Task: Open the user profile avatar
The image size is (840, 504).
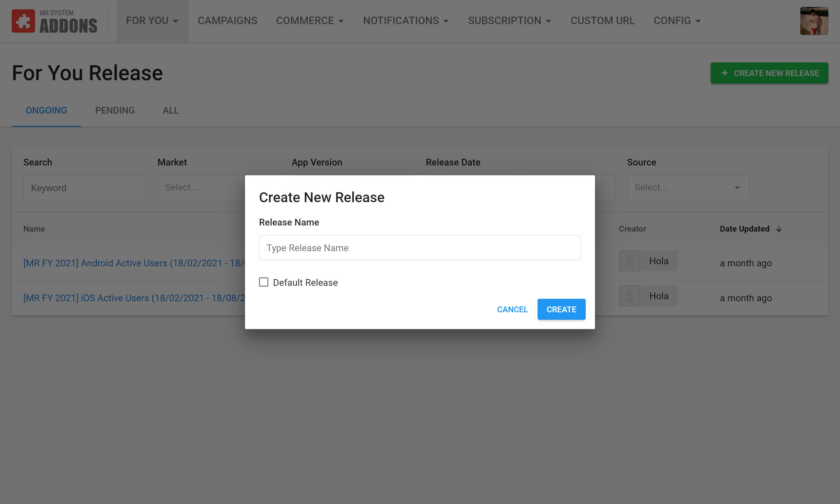Action: pyautogui.click(x=814, y=21)
